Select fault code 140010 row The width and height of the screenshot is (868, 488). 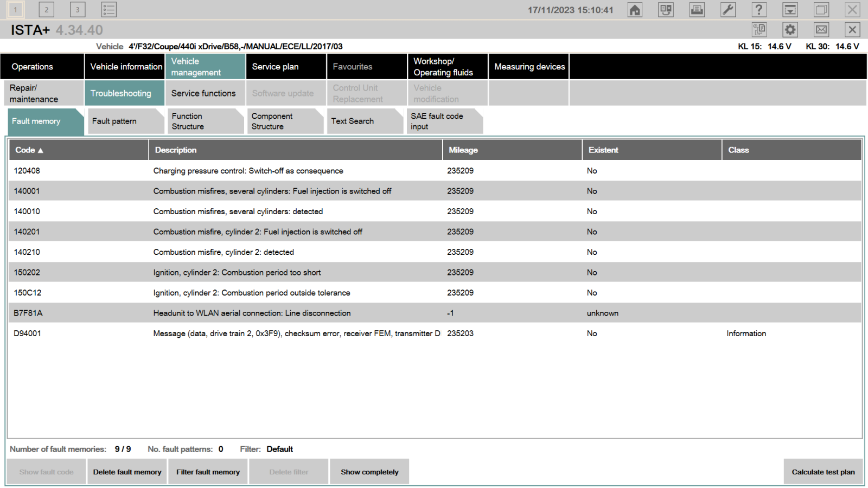click(x=435, y=211)
